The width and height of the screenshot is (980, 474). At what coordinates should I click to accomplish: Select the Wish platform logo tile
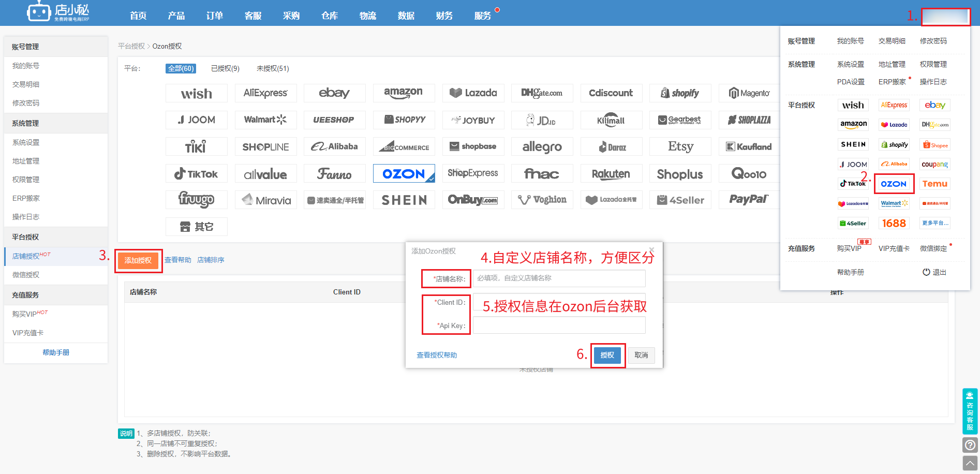(x=196, y=94)
